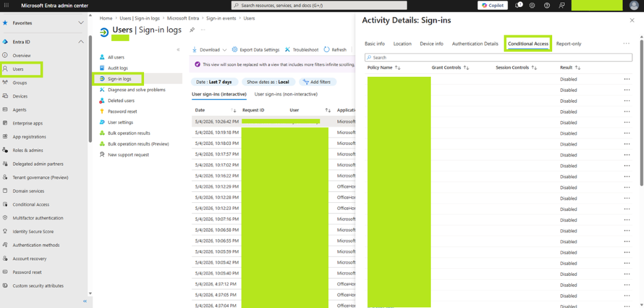Screen dimensions: 644x308
Task: Open Export Data Settings
Action: 255,50
